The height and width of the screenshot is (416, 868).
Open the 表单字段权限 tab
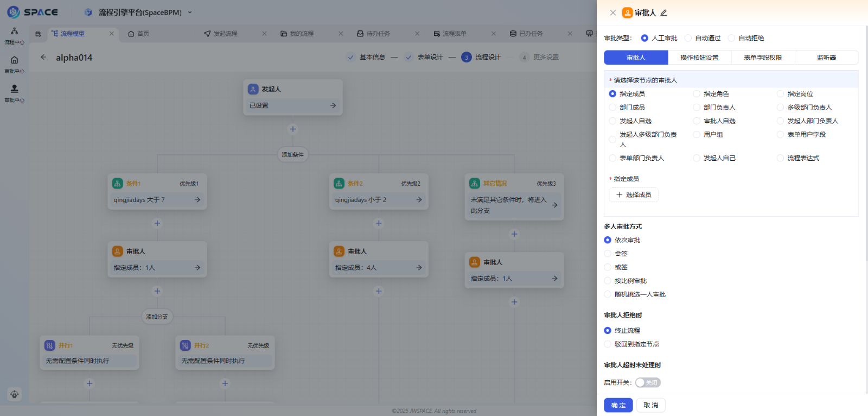[x=763, y=58]
